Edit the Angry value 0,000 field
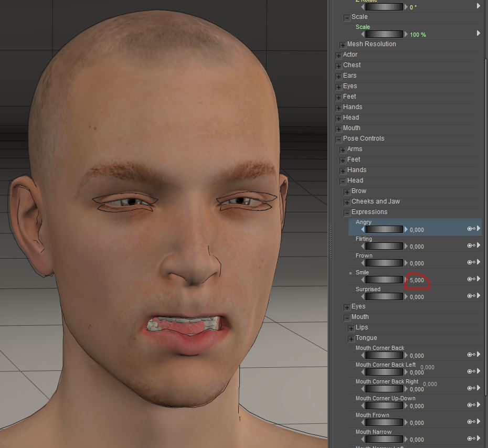The width and height of the screenshot is (488, 448). [x=417, y=230]
